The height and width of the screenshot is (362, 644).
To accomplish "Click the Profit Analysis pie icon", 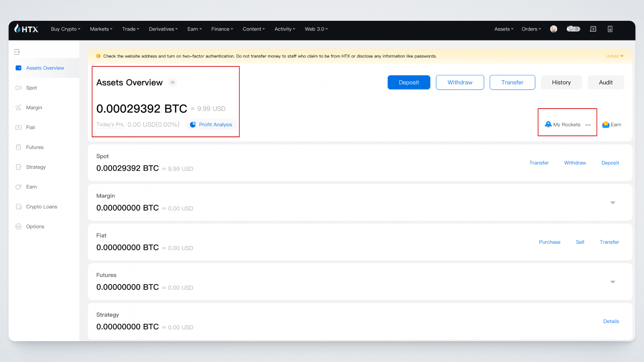I will [x=193, y=125].
